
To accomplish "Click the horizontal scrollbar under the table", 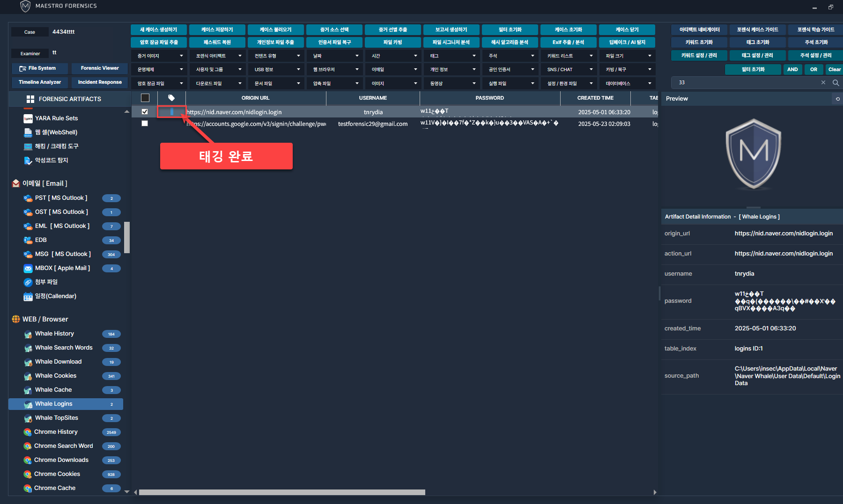I will pyautogui.click(x=282, y=492).
